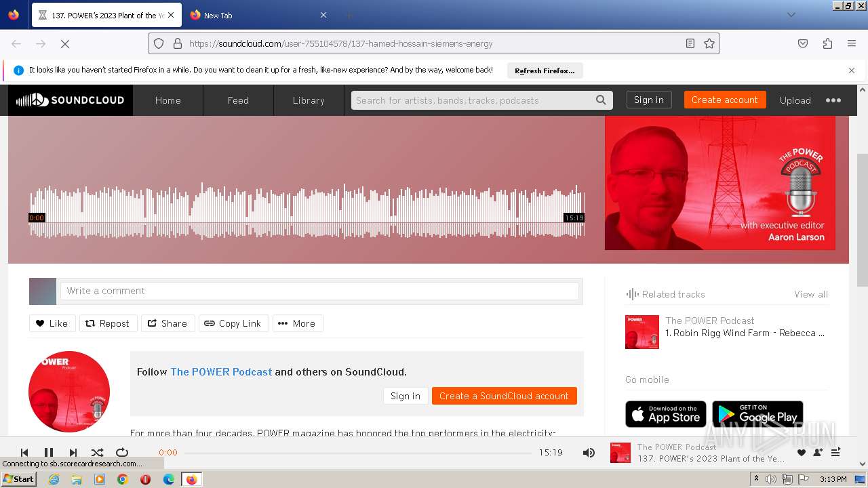This screenshot has height=488, width=868.
Task: Bookmark this page with the star
Action: 709,43
